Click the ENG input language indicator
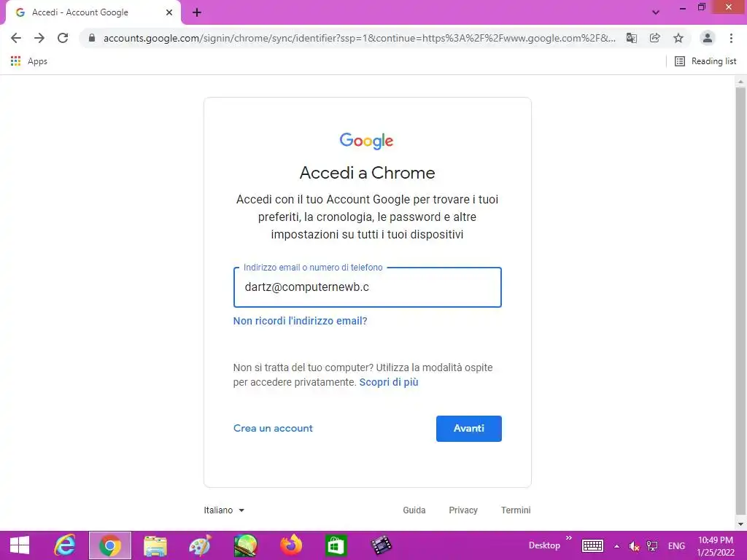The image size is (747, 560). 676,546
